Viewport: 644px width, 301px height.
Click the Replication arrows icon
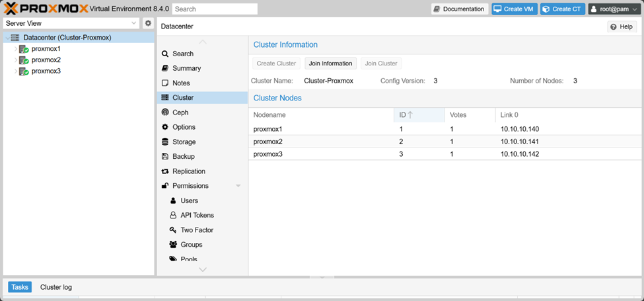(165, 171)
